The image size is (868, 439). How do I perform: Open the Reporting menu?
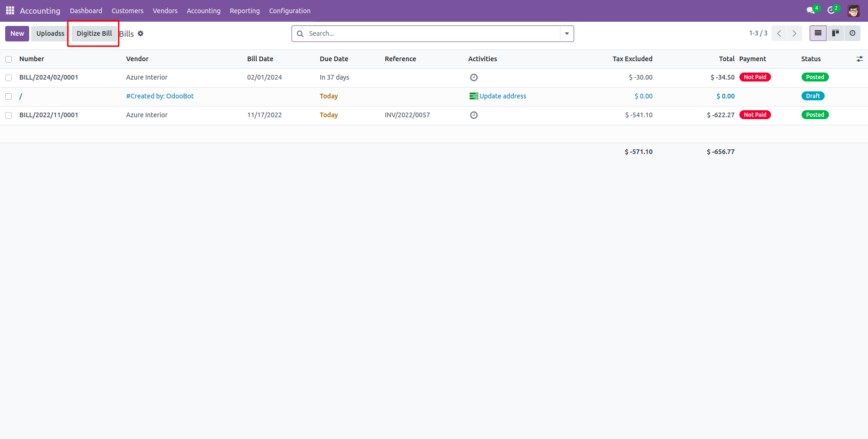244,11
